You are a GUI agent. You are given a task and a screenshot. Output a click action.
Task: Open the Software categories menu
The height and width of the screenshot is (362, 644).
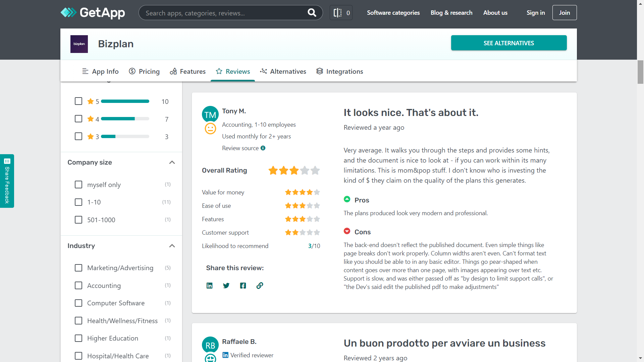[x=393, y=13]
